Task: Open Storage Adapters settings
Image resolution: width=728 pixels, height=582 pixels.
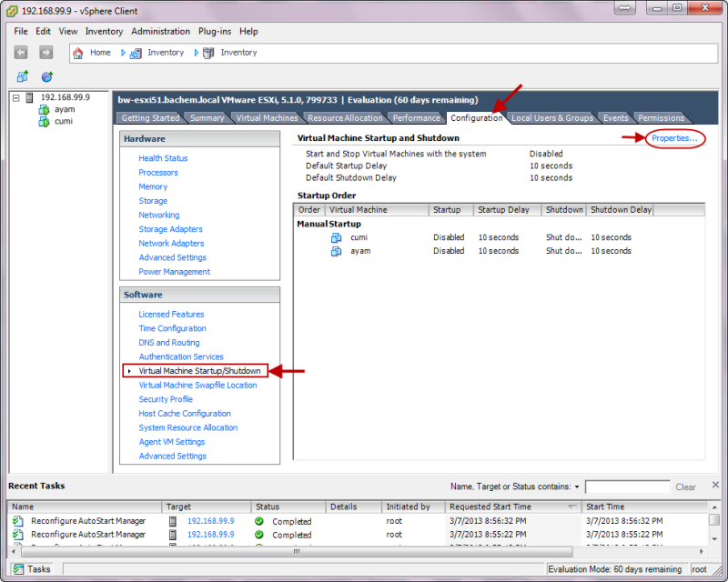Action: 170,229
